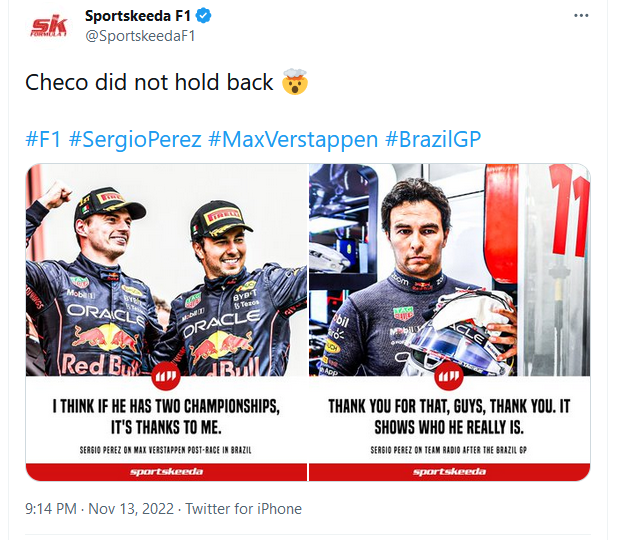This screenshot has height=540, width=619.
Task: Select the tweet text "Checo did not hold back"
Action: [x=149, y=83]
